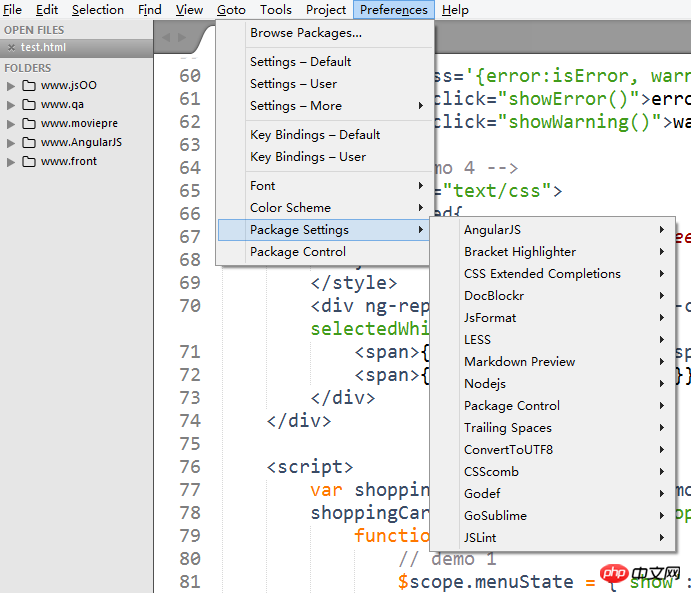Open DocBlockr package settings
The image size is (691, 593).
point(552,296)
